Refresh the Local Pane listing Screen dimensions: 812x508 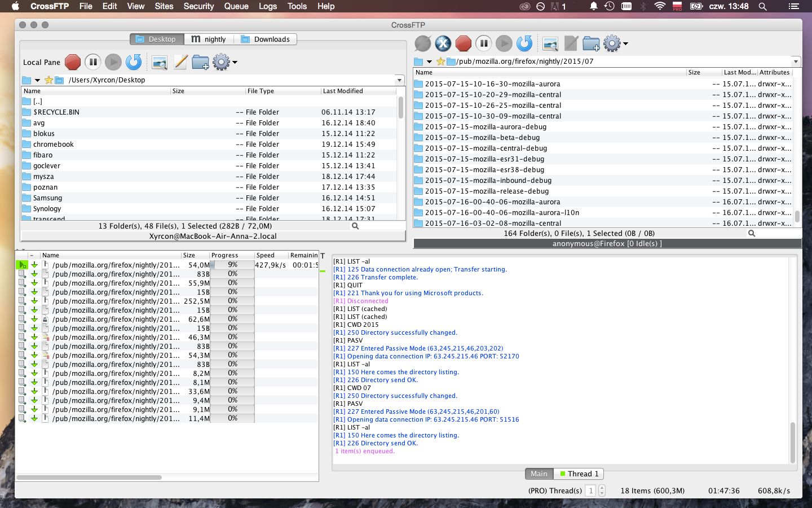click(134, 62)
